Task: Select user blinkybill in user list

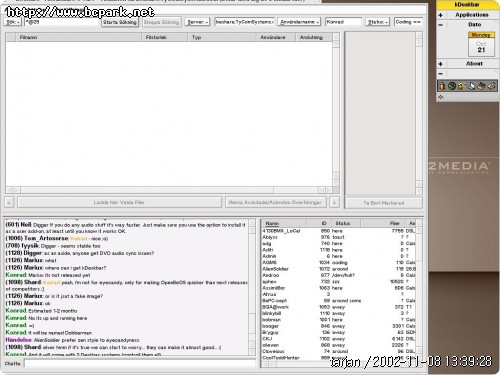Action: tap(339, 313)
